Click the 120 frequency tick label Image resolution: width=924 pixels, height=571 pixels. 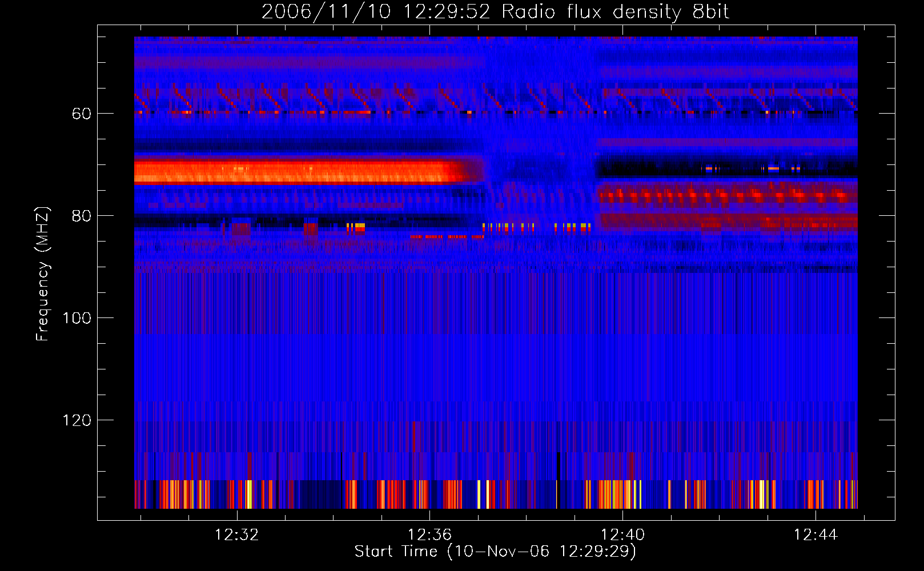tap(77, 420)
